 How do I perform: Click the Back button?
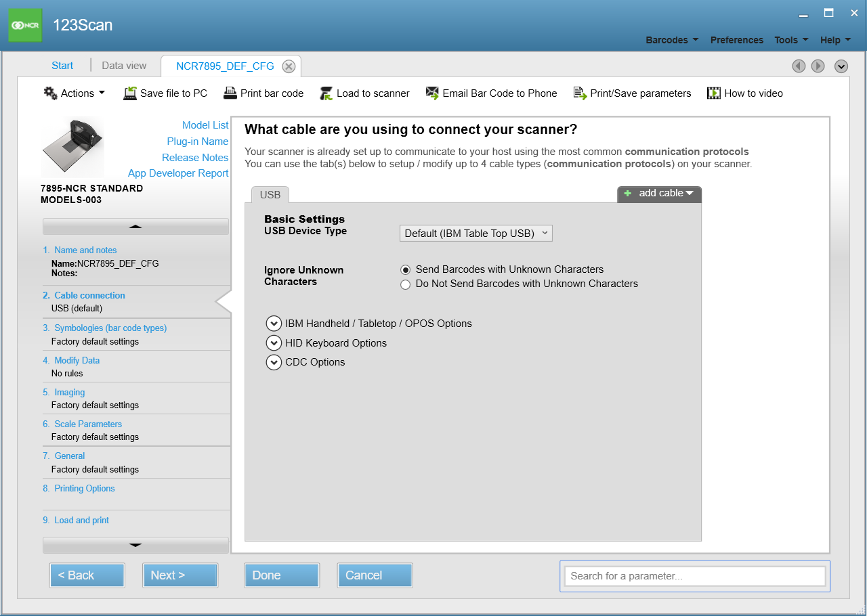click(x=87, y=575)
